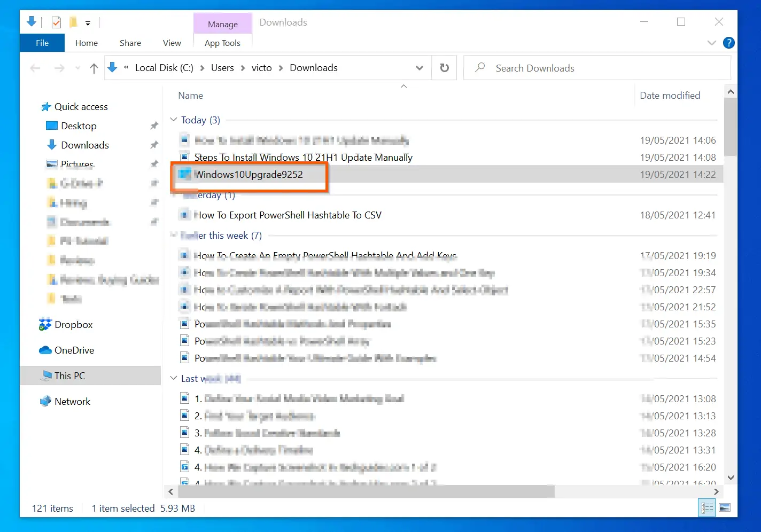The height and width of the screenshot is (532, 761).
Task: Open the File menu
Action: (42, 43)
